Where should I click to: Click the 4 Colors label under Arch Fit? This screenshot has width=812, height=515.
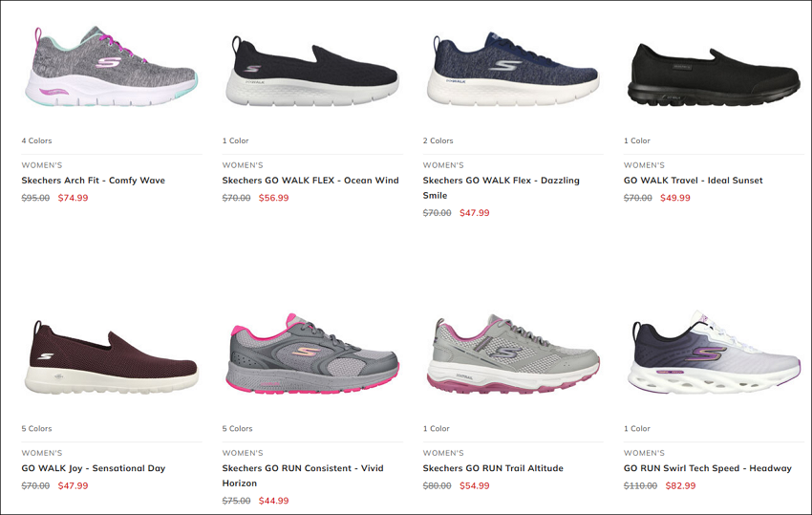point(36,140)
